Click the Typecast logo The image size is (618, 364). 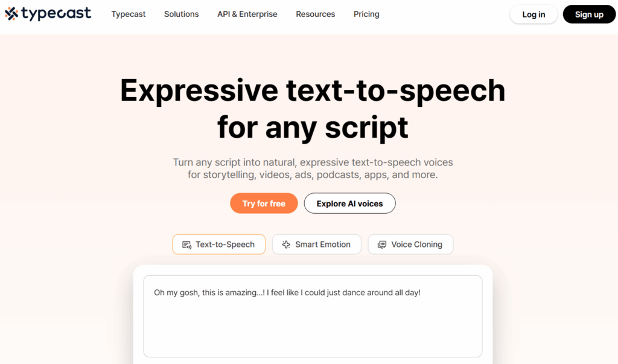coord(48,14)
